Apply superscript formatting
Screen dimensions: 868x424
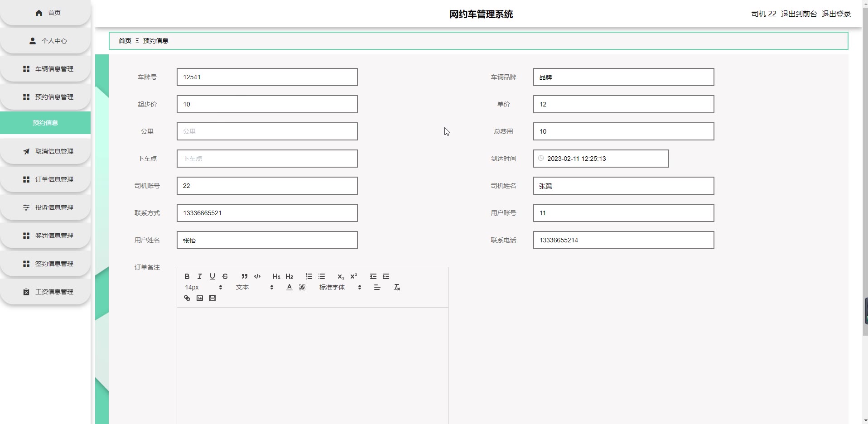click(x=354, y=276)
